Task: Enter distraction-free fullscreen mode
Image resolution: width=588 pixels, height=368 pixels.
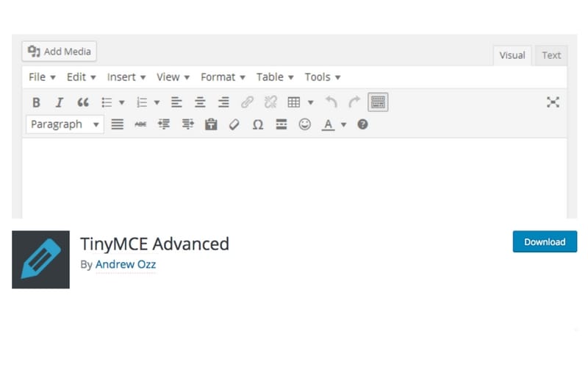Action: (x=553, y=102)
